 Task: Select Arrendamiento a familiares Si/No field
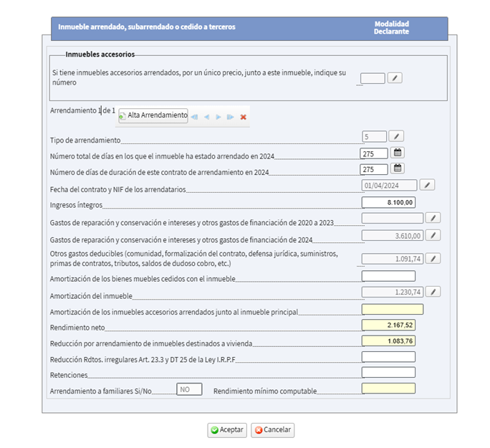[x=189, y=389]
